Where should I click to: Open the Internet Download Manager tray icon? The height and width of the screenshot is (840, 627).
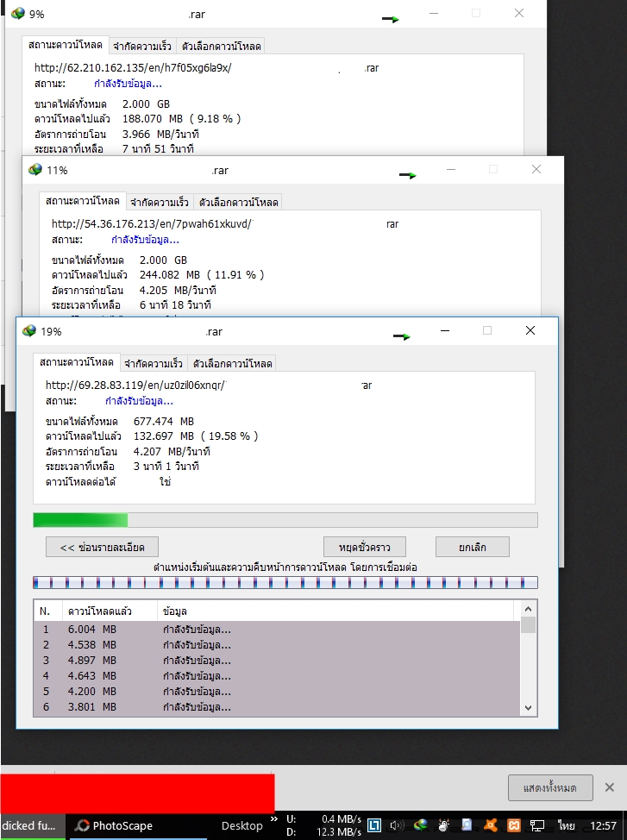(x=421, y=825)
